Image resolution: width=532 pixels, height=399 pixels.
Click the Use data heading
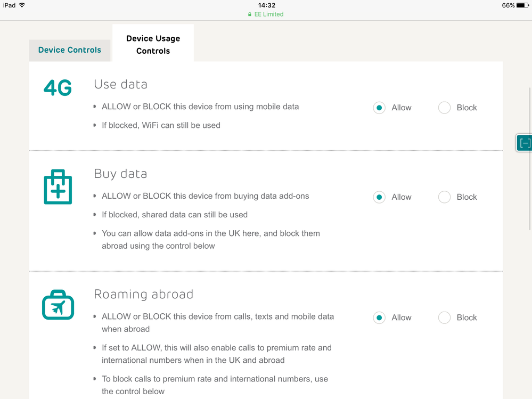point(120,84)
